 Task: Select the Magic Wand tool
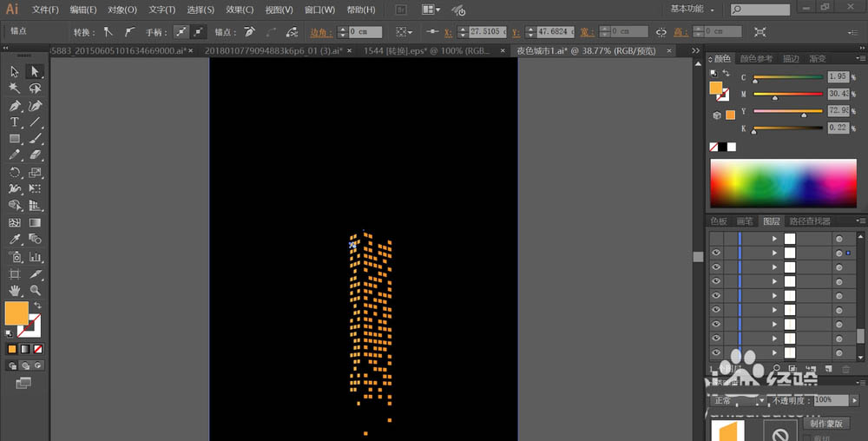(x=15, y=88)
